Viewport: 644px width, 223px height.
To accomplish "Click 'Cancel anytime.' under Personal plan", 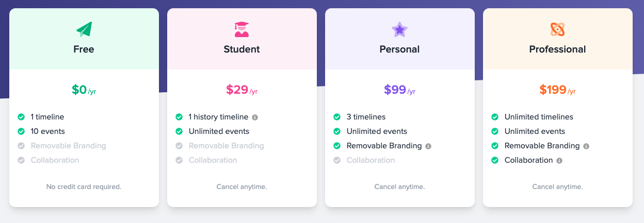I will point(399,186).
